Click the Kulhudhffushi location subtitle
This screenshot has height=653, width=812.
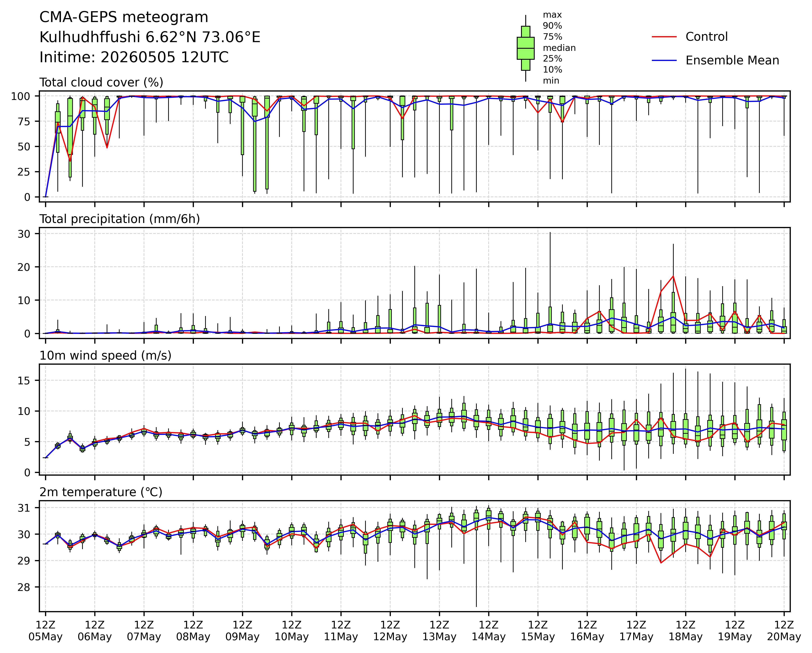click(150, 37)
